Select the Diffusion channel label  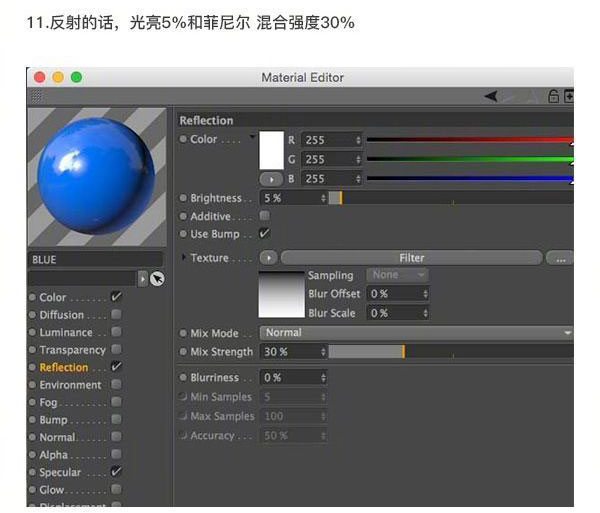pos(62,315)
